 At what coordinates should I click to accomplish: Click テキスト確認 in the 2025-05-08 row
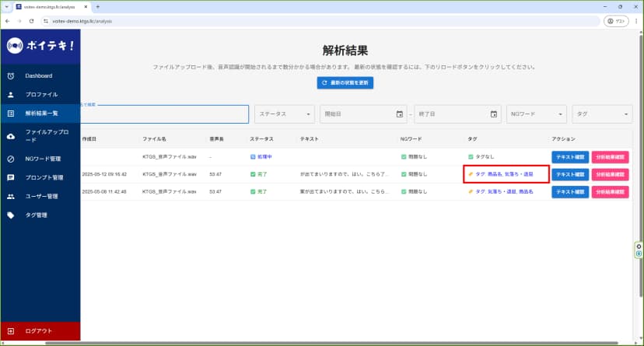[x=570, y=192]
